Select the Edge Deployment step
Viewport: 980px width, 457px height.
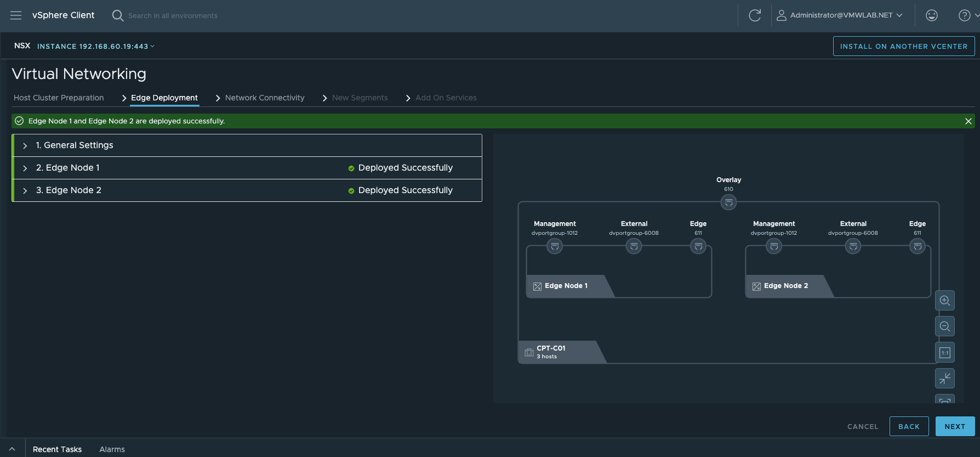click(x=164, y=98)
